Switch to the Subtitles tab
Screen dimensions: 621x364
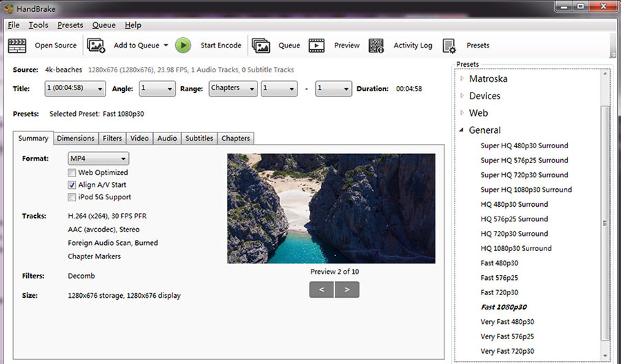pos(199,138)
